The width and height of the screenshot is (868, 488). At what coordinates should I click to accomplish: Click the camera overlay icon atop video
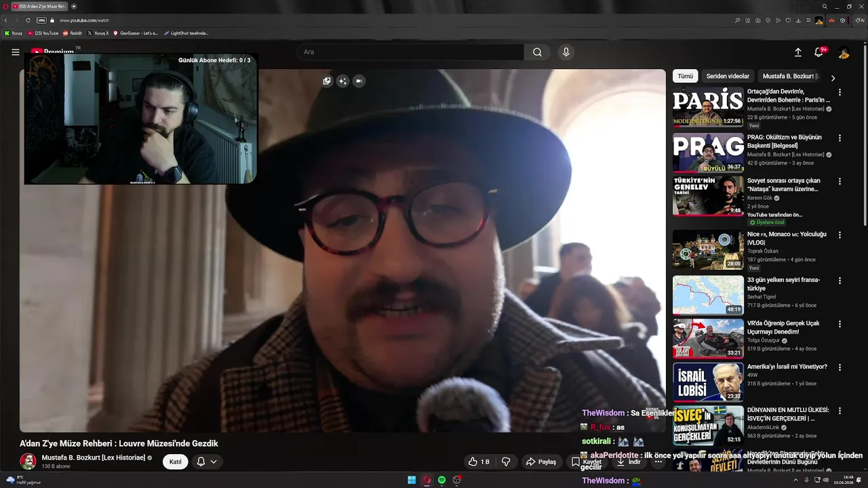click(359, 81)
